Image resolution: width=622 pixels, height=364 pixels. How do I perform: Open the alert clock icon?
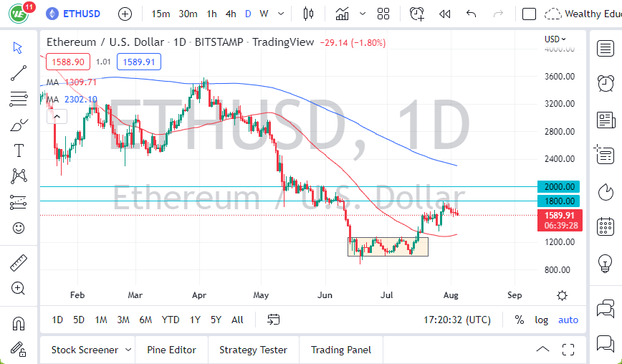point(416,14)
